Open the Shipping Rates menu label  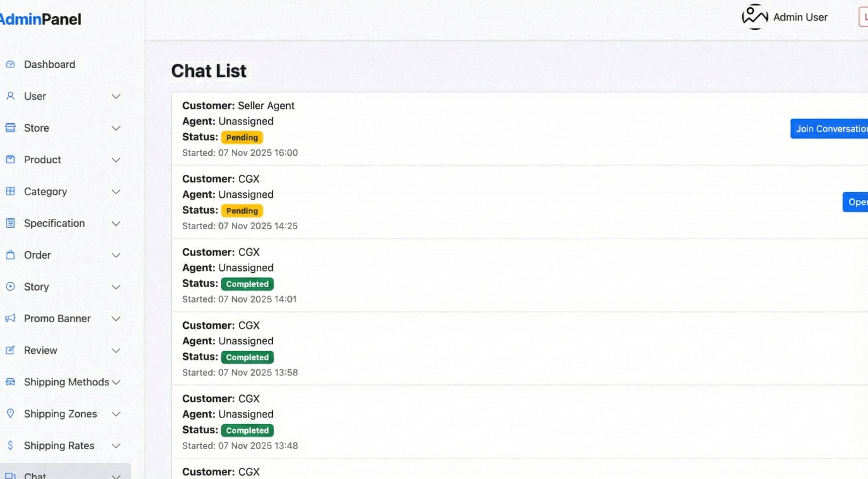point(59,445)
